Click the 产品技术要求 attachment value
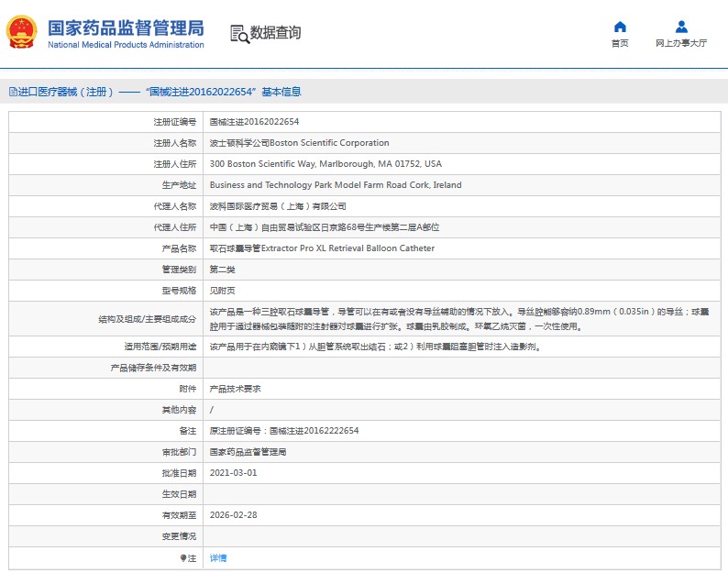Viewport: 728px width, 573px height. tap(236, 389)
